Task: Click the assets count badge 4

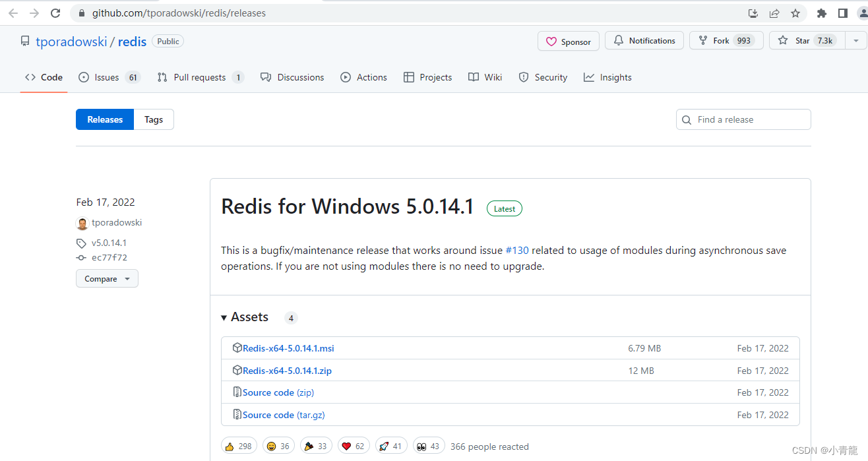Action: pyautogui.click(x=291, y=318)
